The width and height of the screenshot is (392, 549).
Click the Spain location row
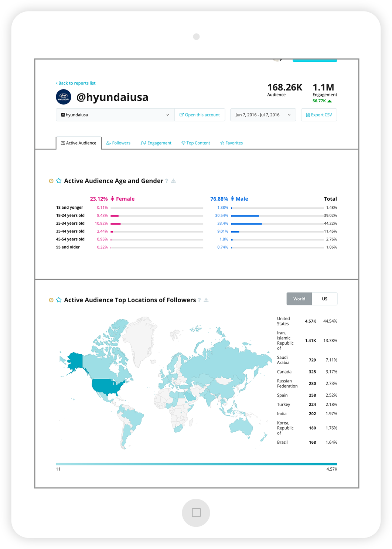[x=307, y=395]
